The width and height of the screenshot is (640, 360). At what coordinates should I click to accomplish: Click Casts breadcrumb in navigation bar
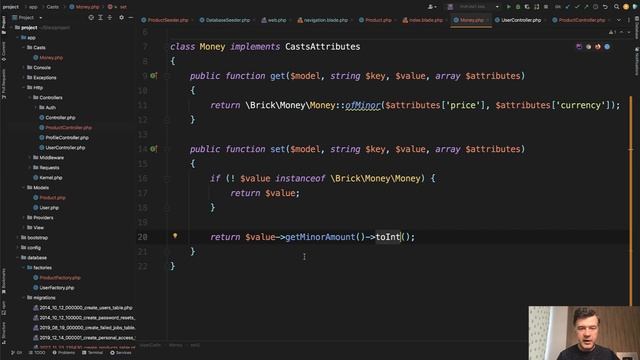click(x=52, y=7)
